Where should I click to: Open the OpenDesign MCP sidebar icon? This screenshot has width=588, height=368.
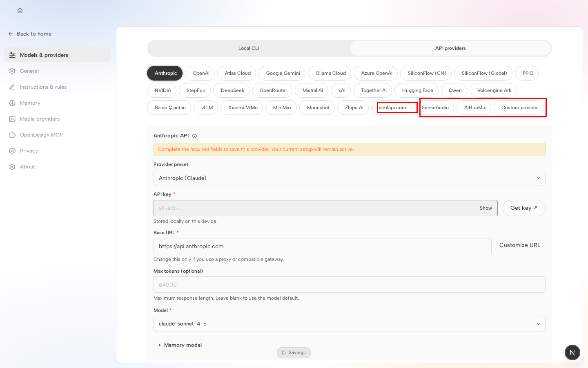pos(12,135)
